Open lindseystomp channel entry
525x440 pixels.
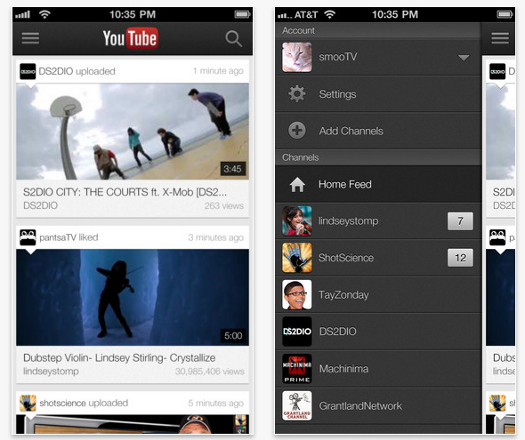pyautogui.click(x=378, y=221)
